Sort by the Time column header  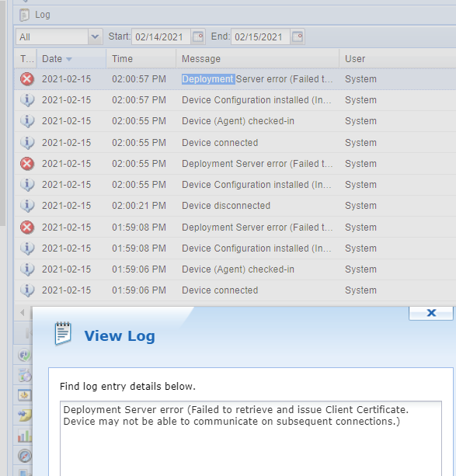141,58
